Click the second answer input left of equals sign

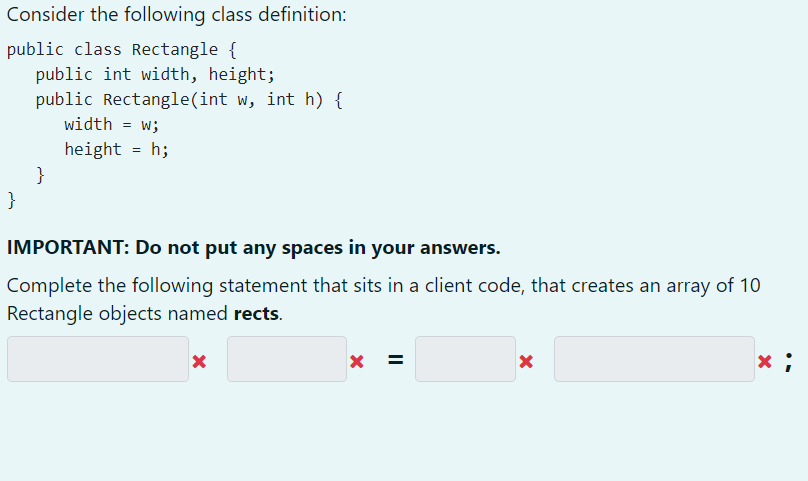287,359
